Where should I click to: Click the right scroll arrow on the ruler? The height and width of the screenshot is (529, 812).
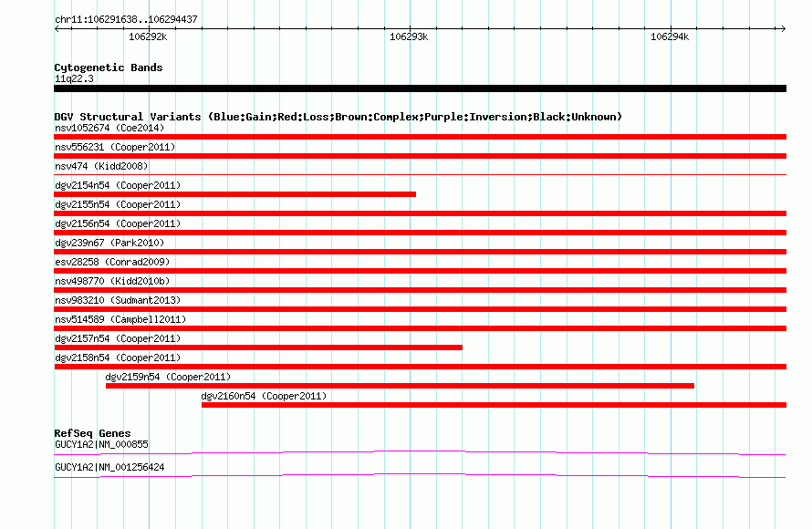783,28
